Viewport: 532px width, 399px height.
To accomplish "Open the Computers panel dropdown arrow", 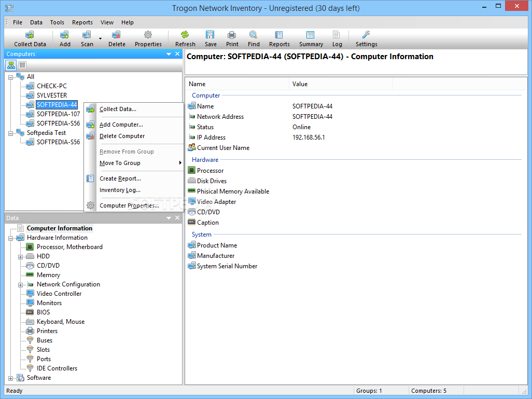I will coord(169,54).
